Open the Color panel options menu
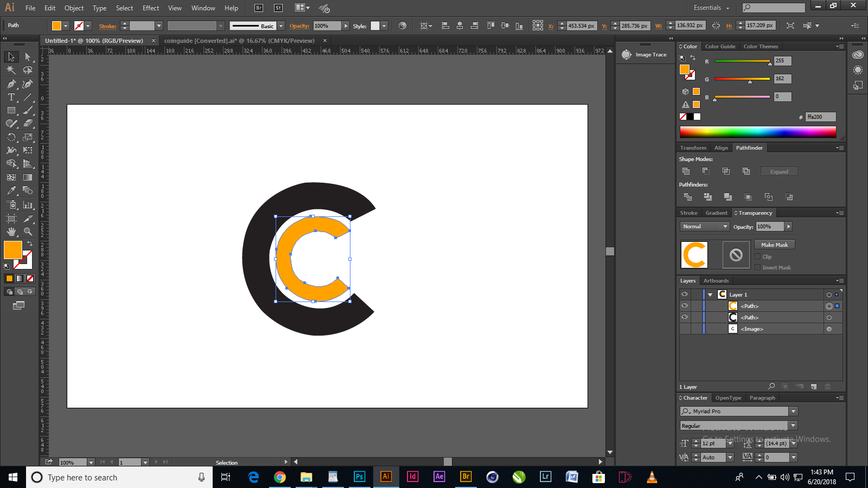Image resolution: width=868 pixels, height=488 pixels. pos(840,47)
